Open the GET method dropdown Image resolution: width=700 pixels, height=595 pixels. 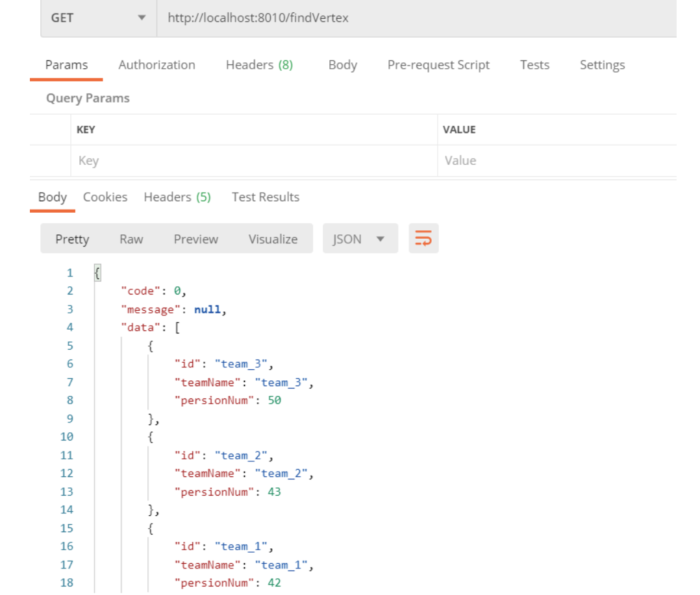click(x=98, y=18)
